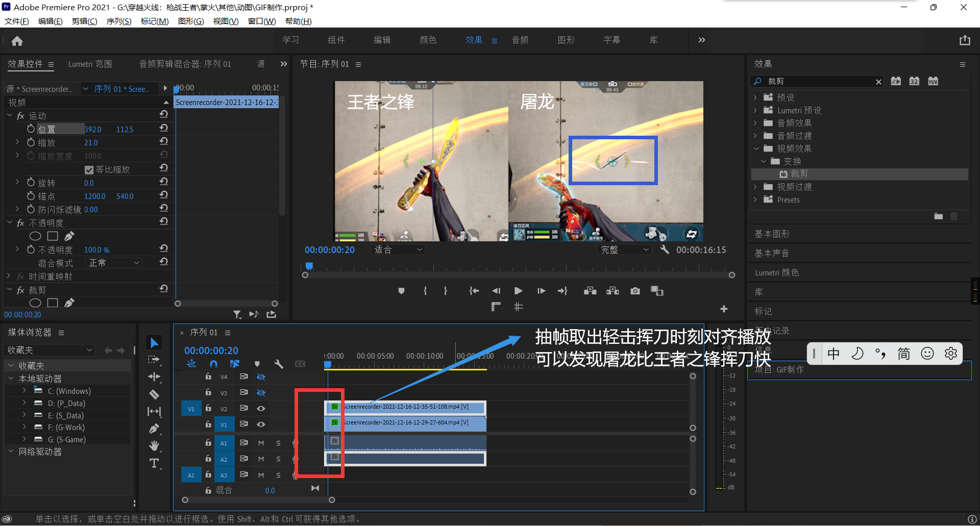Mute track A1
The width and height of the screenshot is (980, 526).
point(261,443)
